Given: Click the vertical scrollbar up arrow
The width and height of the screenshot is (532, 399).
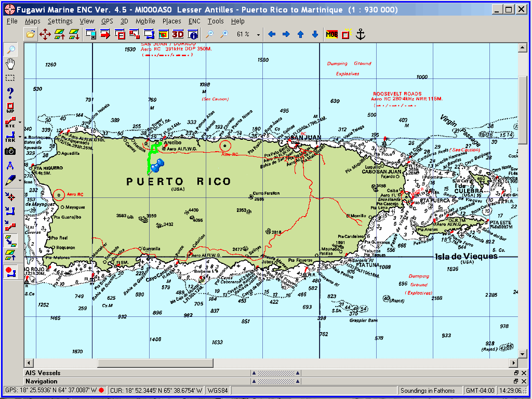Looking at the screenshot, I should tap(522, 48).
